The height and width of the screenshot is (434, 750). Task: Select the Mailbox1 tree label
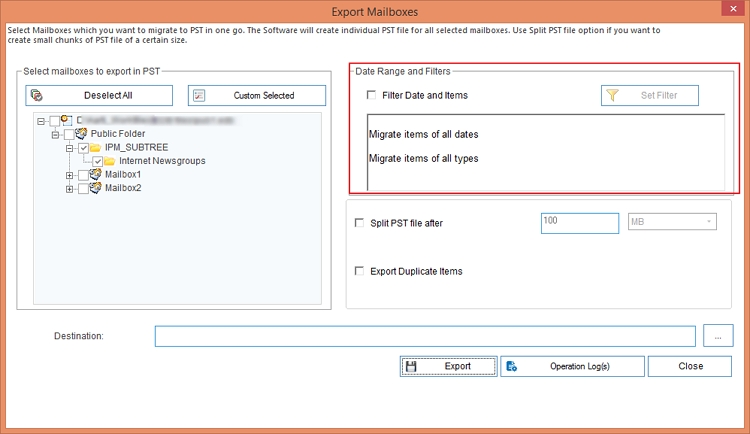point(123,174)
